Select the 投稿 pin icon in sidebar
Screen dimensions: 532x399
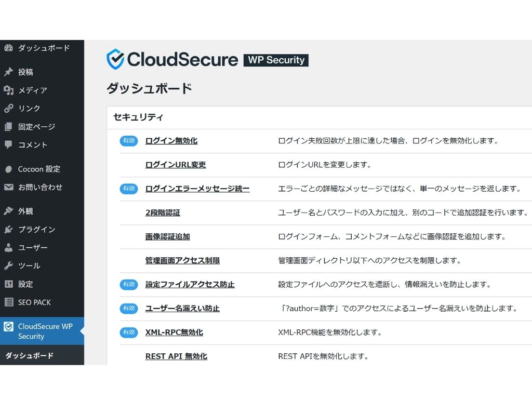(8, 72)
